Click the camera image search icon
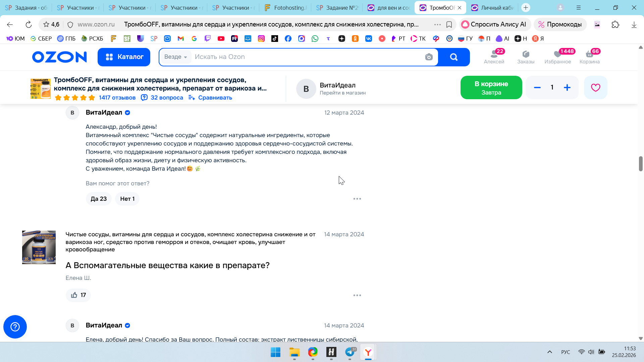 [429, 57]
